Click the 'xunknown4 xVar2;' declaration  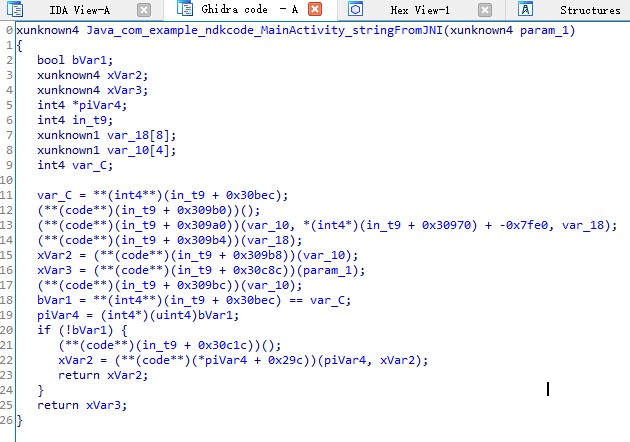point(92,75)
